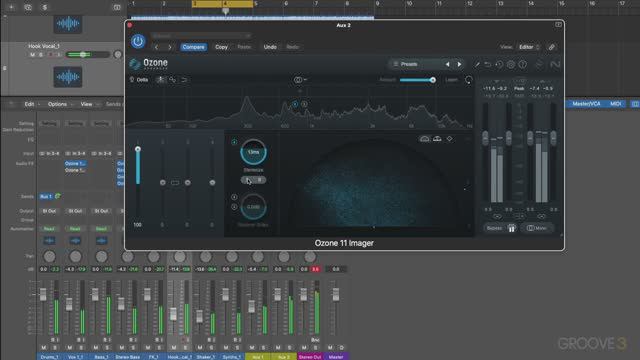This screenshot has height=360, width=640.
Task: Click the Compare button
Action: (193, 47)
